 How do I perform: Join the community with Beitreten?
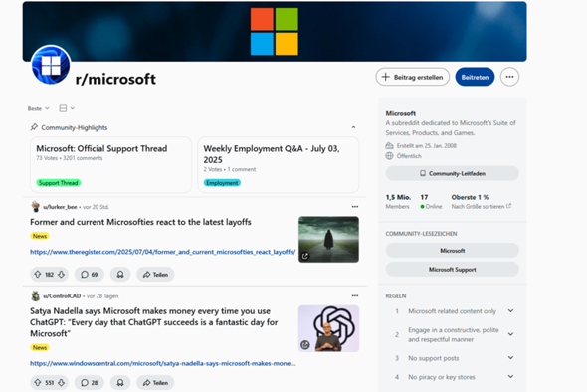[x=475, y=77]
